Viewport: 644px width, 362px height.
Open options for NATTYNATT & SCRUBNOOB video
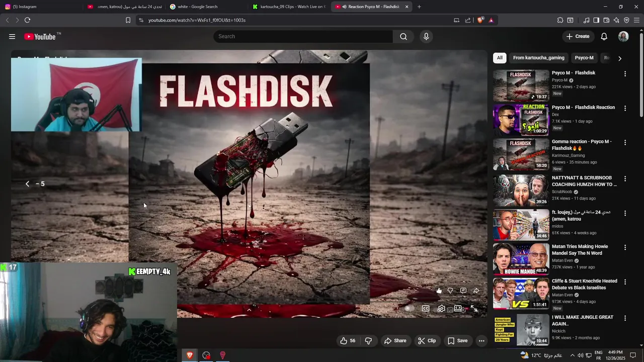click(625, 178)
